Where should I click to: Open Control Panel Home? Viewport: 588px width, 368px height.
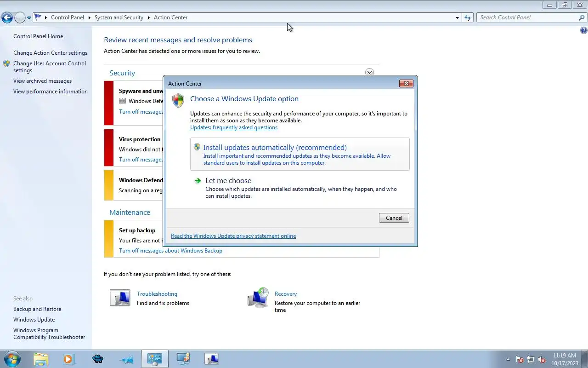pyautogui.click(x=38, y=36)
